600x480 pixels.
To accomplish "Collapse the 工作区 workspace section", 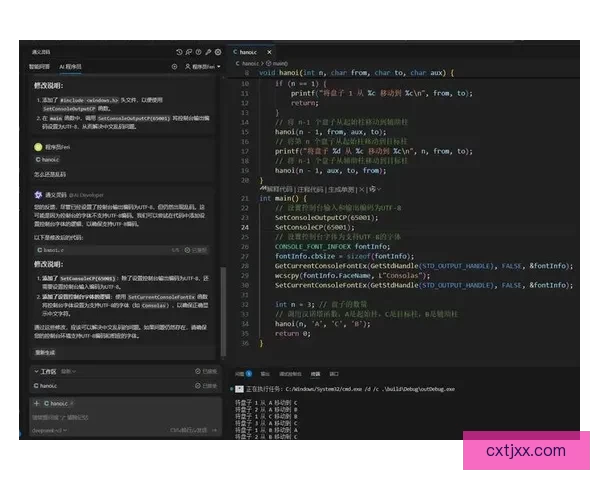I will (x=37, y=371).
